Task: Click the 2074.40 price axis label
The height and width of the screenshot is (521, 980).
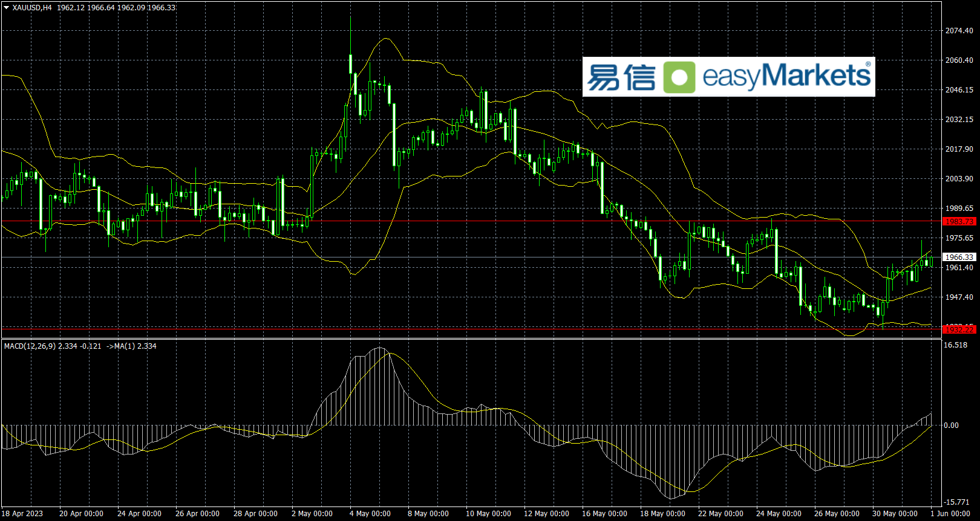Action: pyautogui.click(x=959, y=31)
